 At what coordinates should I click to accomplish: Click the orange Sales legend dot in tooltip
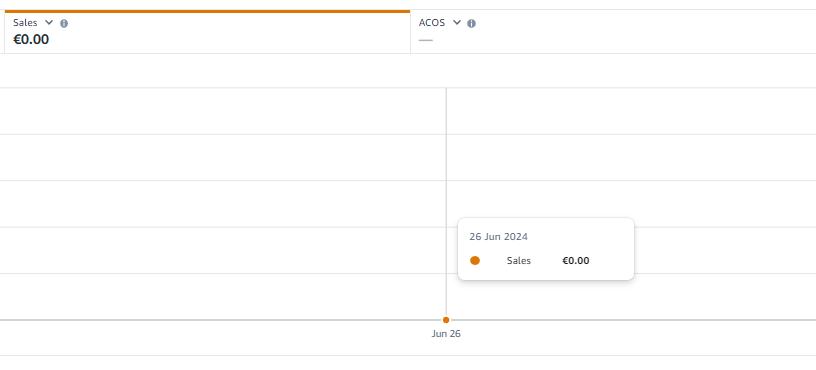475,261
